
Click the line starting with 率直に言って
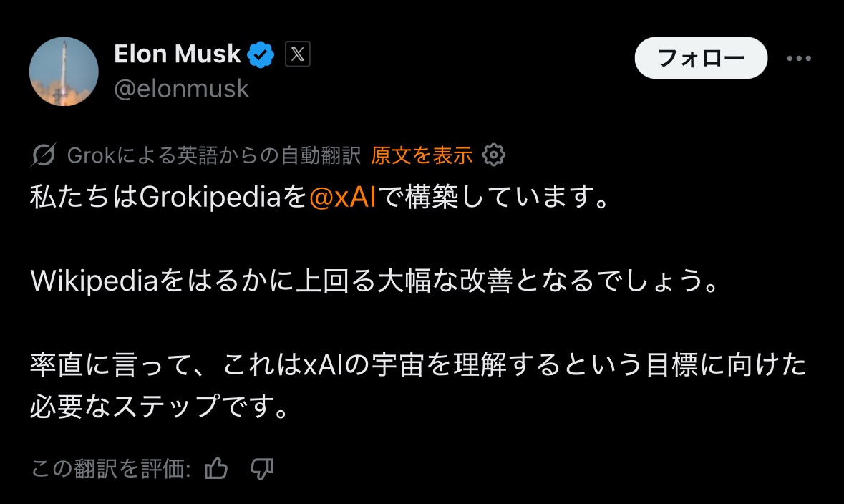click(x=418, y=366)
